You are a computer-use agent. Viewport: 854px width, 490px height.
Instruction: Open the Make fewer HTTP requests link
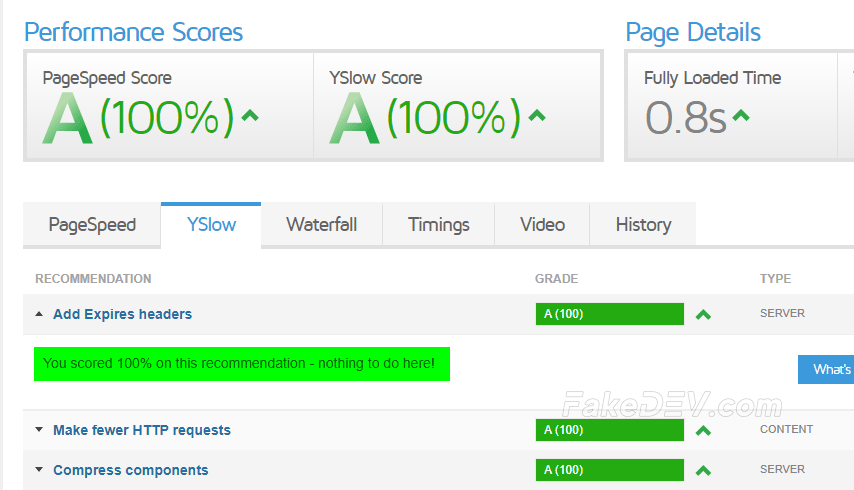[142, 430]
